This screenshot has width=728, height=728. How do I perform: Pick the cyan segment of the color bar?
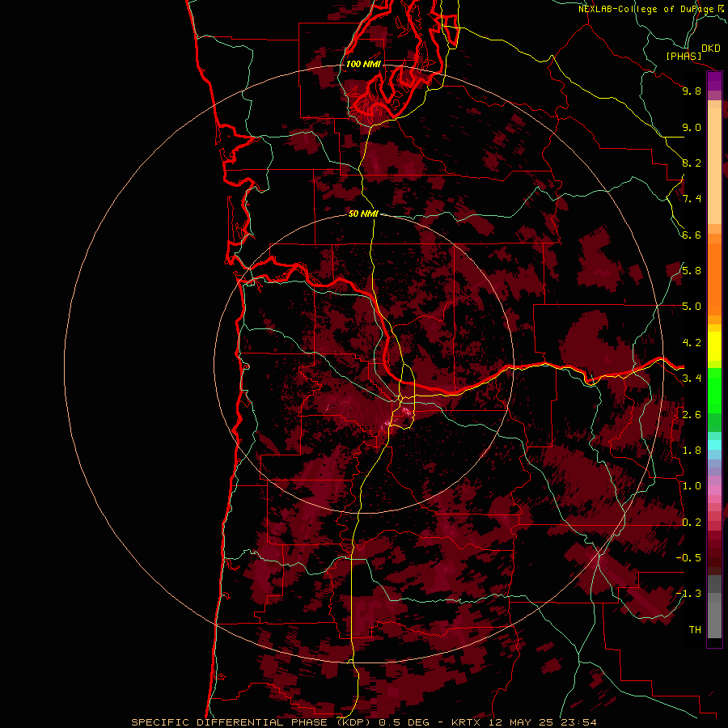pos(714,445)
